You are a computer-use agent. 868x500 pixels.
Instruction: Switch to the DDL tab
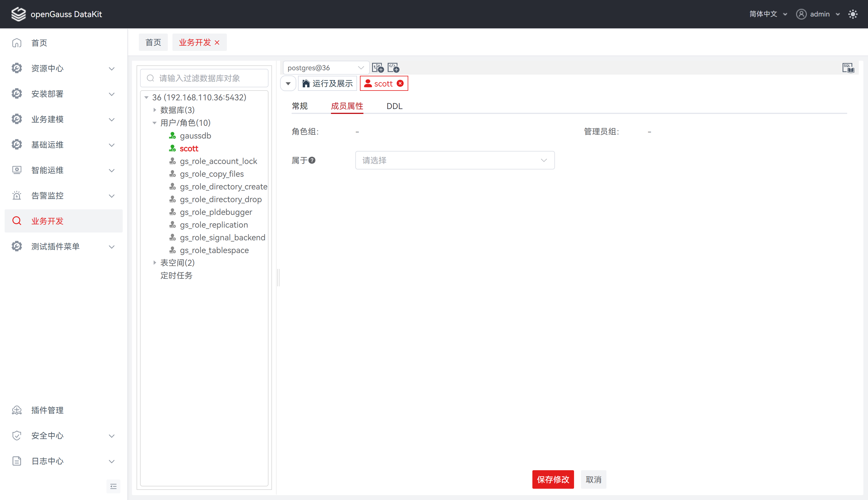pos(394,106)
